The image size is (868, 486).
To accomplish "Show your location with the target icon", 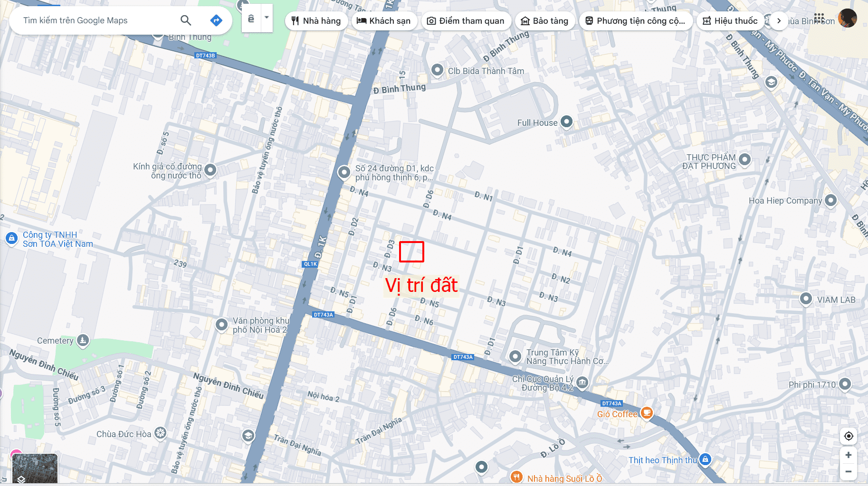I will point(849,436).
